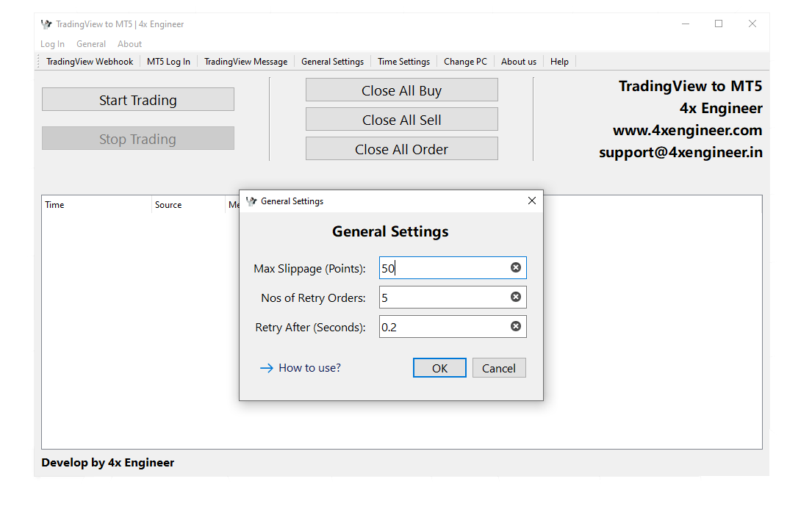Click the General Settings dialog heading
Image resolution: width=812 pixels, height=512 pixels.
coord(390,231)
